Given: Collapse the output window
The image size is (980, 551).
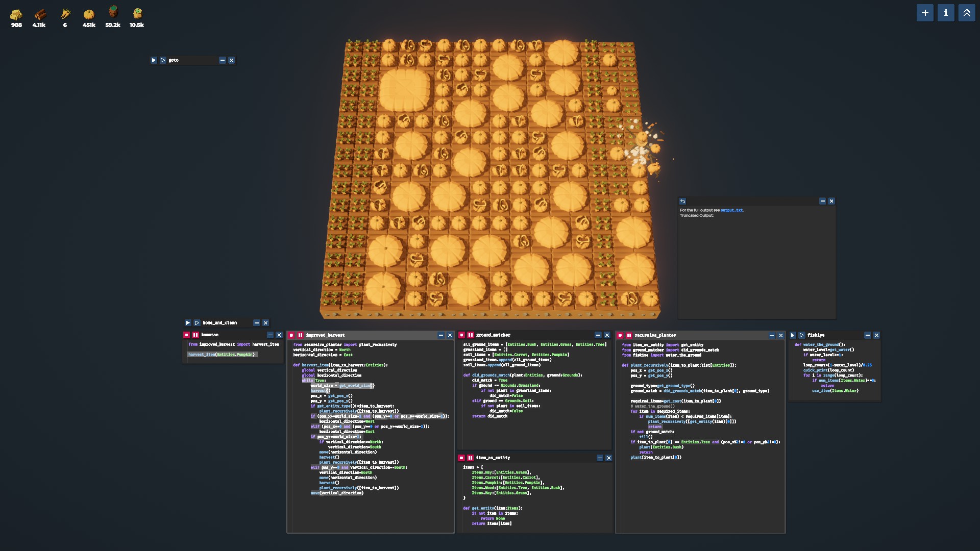Looking at the screenshot, I should tap(822, 201).
